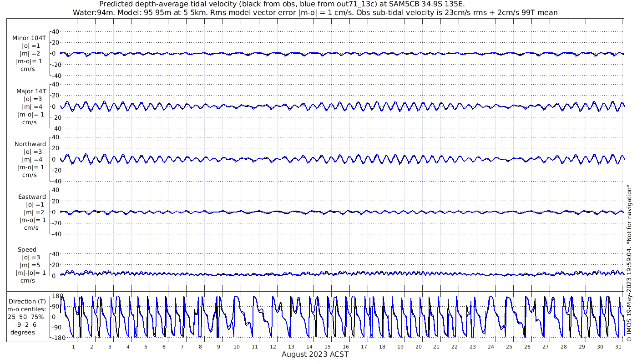Click day 15 on the date axis

tap(328, 347)
